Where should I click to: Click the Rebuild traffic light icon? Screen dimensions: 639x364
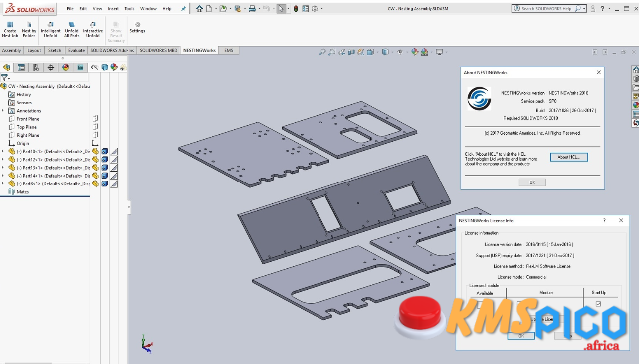[296, 9]
